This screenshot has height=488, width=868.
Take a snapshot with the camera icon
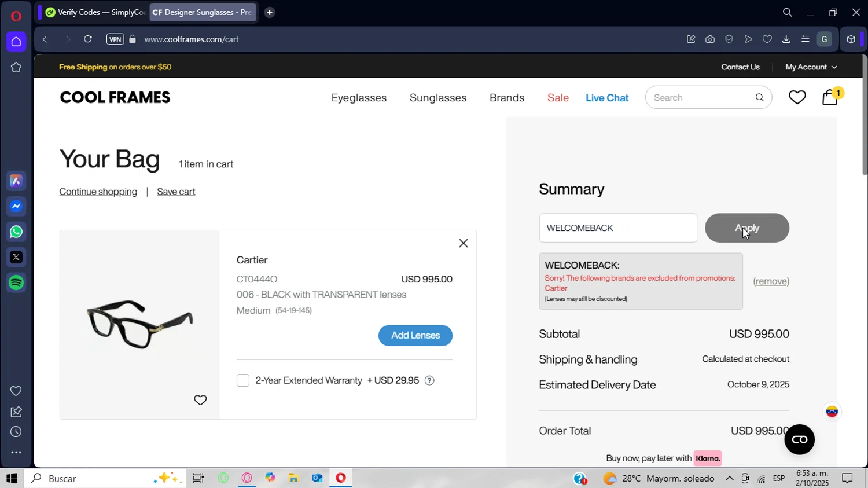click(710, 39)
